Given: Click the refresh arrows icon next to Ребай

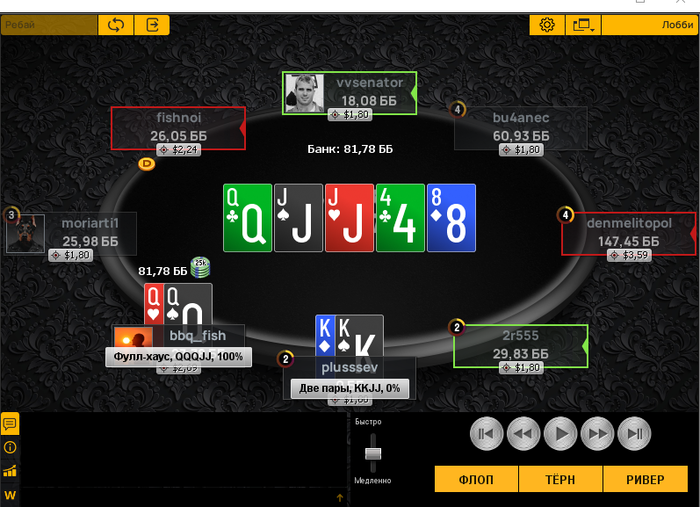Looking at the screenshot, I should click(x=116, y=25).
